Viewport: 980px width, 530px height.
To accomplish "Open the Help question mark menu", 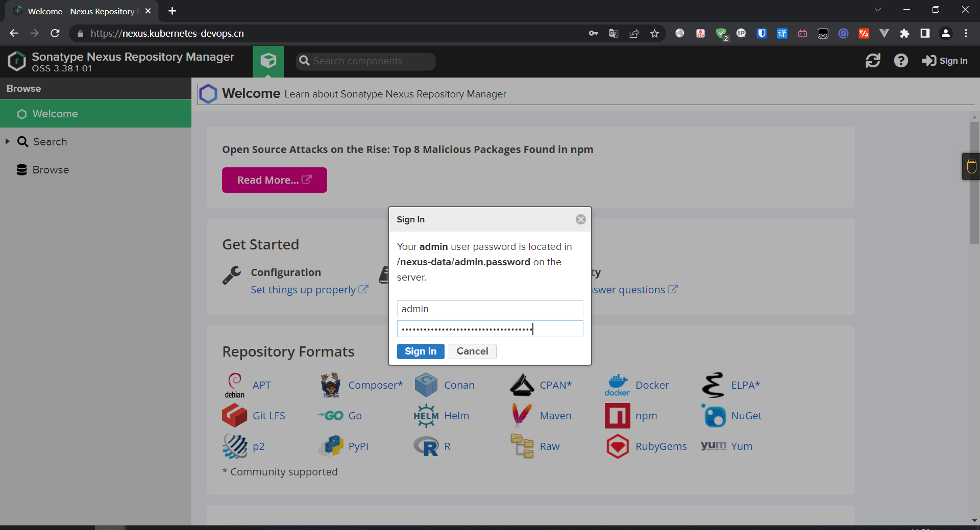I will [x=901, y=61].
